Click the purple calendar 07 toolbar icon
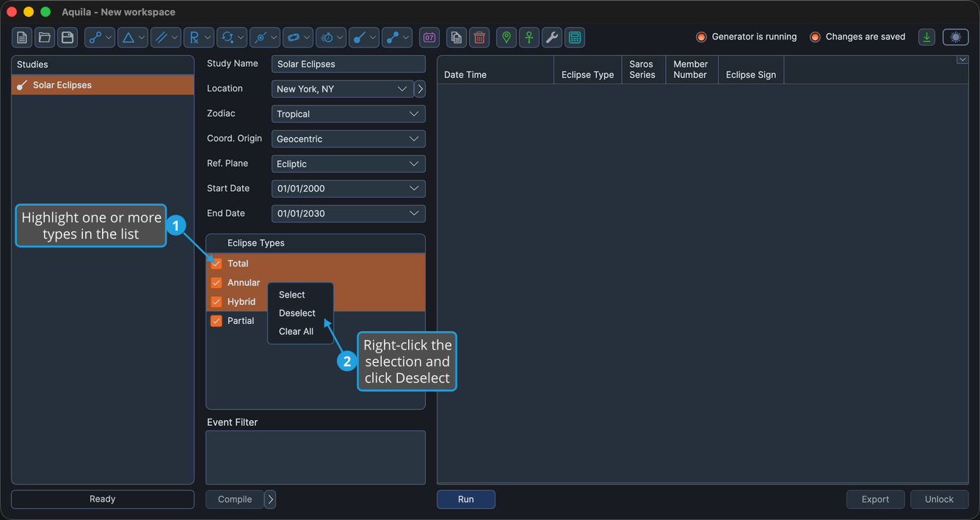This screenshot has width=980, height=520. click(x=429, y=37)
